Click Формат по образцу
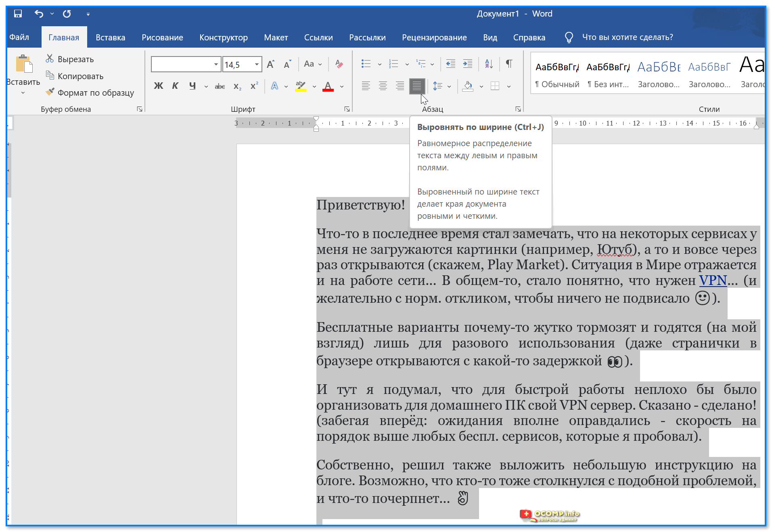Image resolution: width=772 pixels, height=532 pixels. [89, 92]
